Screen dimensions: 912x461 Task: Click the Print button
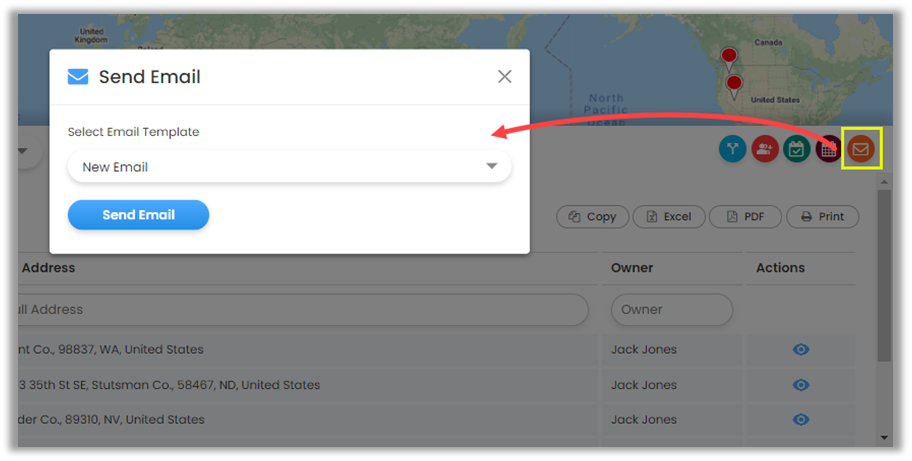point(822,216)
